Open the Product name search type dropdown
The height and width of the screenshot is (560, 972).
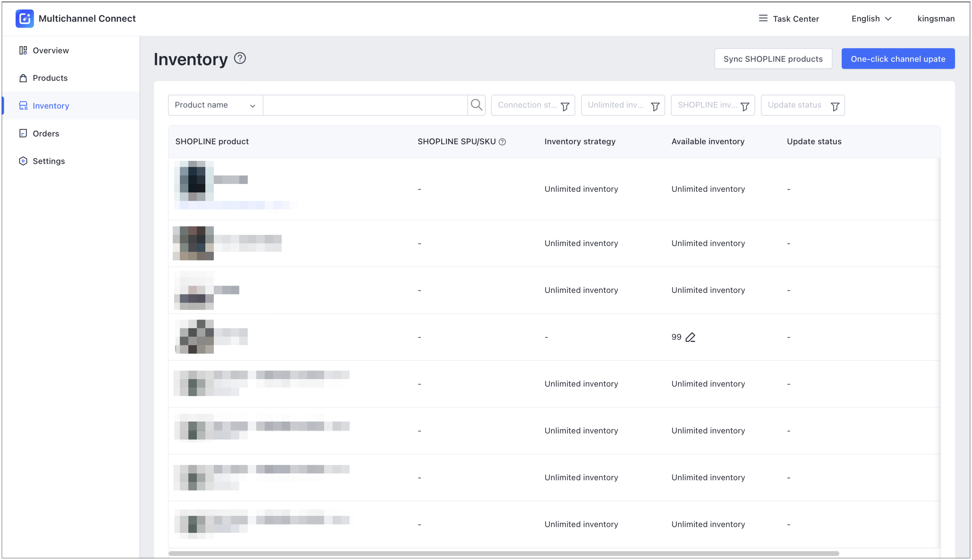(x=215, y=105)
